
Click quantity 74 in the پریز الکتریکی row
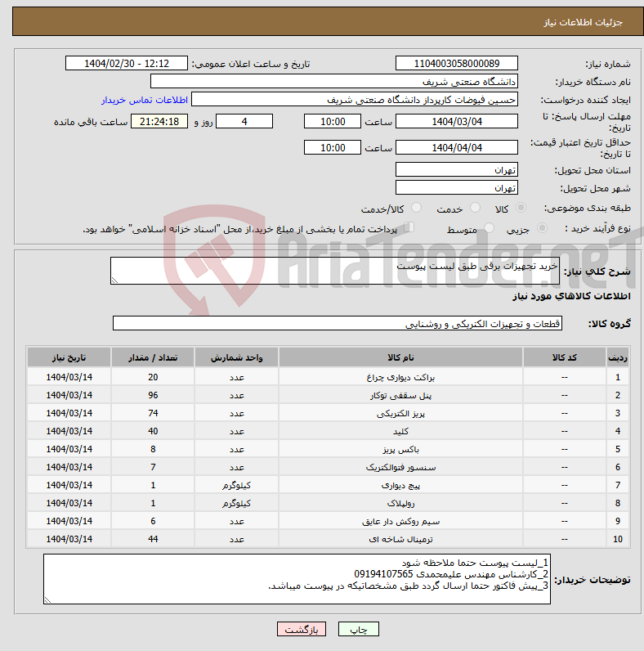[153, 413]
